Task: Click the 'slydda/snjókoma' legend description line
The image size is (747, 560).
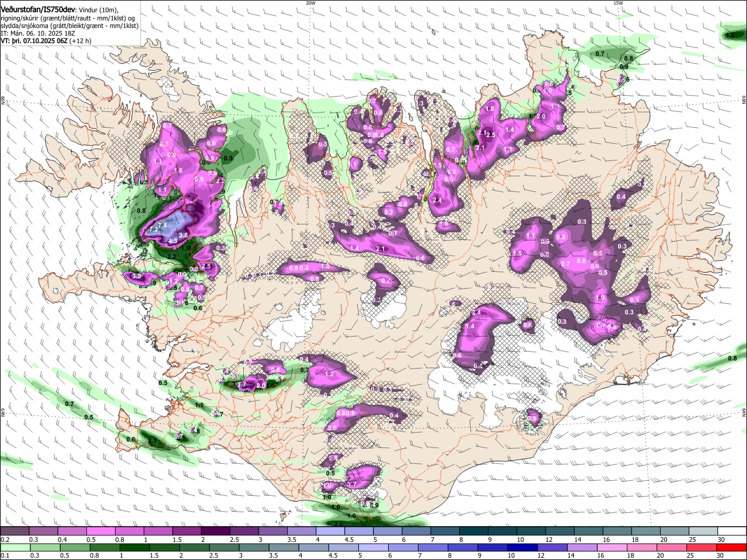Action: click(69, 26)
